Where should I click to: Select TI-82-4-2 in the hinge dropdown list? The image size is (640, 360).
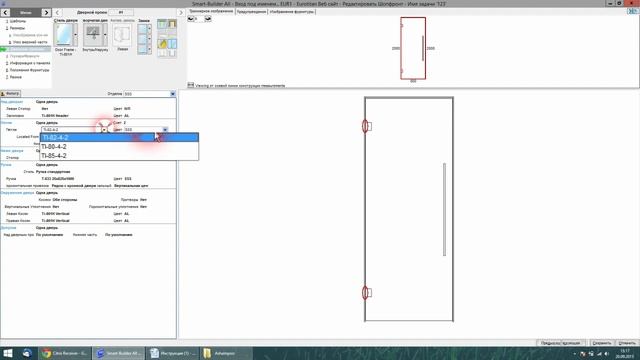click(x=119, y=138)
